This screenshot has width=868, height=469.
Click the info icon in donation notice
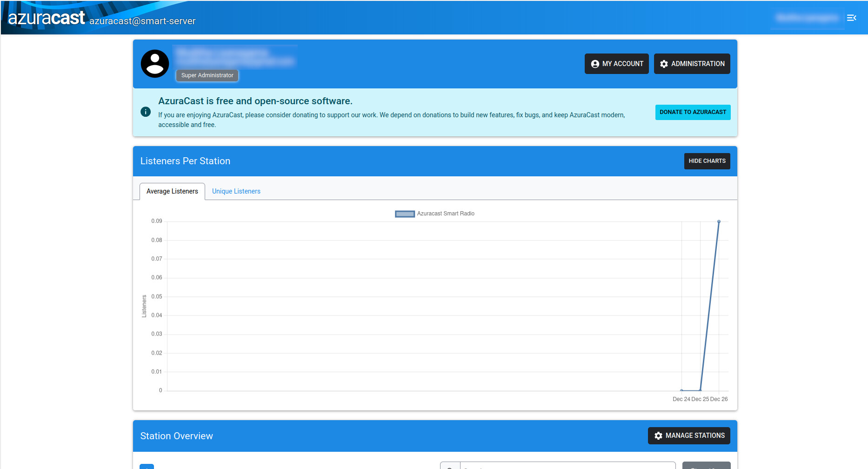coord(146,112)
